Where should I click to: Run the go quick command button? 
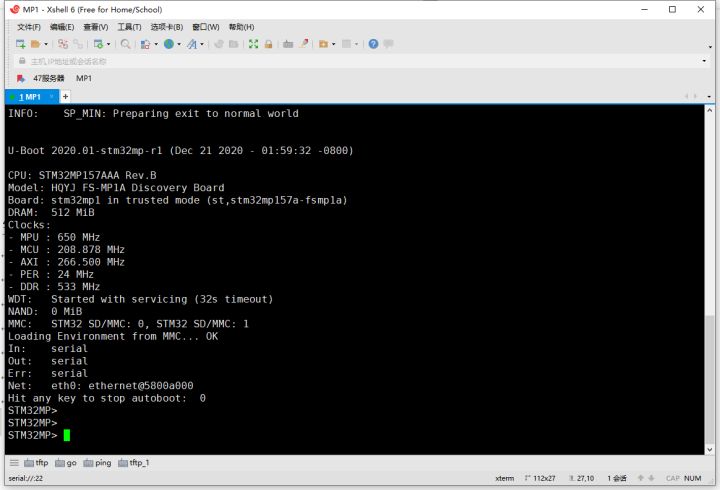click(x=66, y=462)
